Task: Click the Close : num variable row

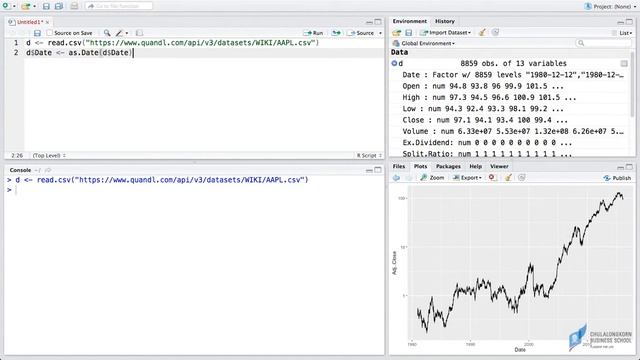Action: coord(485,120)
